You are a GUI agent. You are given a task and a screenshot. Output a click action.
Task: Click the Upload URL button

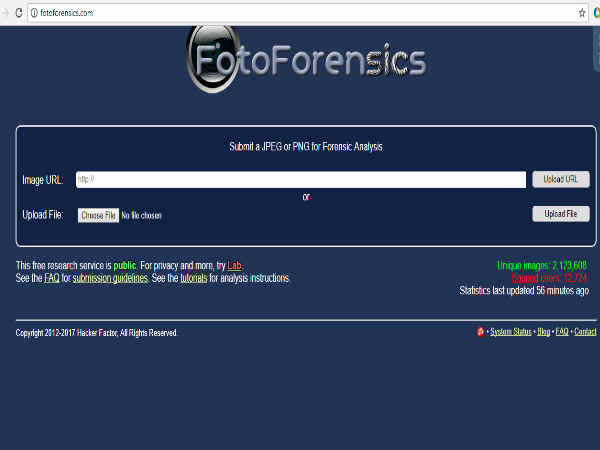[561, 179]
